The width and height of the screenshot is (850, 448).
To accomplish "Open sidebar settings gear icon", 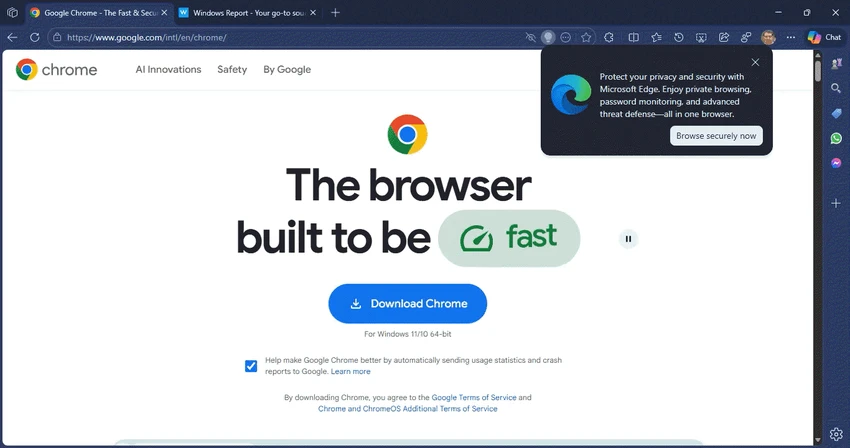I will point(836,434).
